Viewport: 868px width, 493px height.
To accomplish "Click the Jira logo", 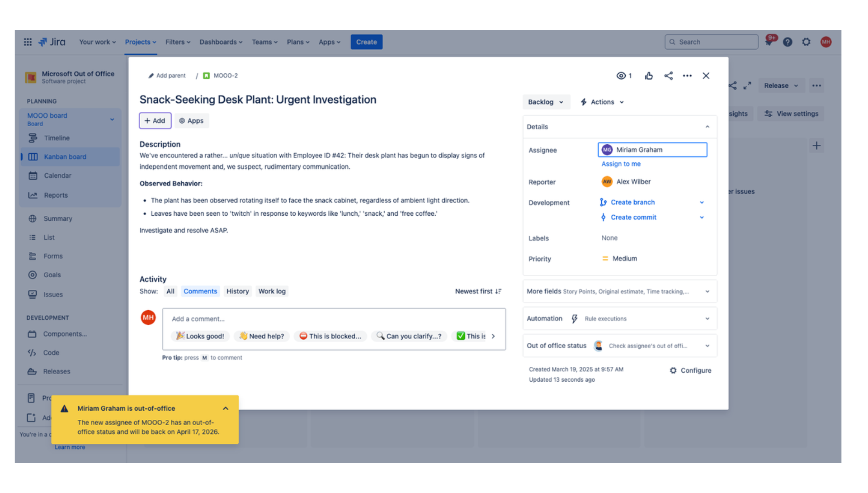I will point(52,42).
